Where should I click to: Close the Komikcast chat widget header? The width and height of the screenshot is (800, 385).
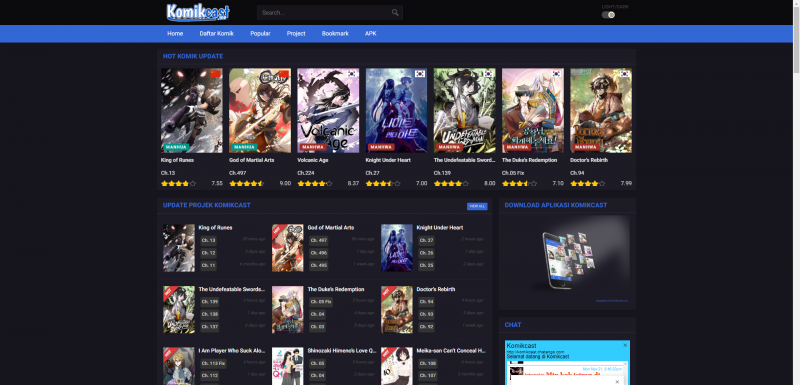(x=625, y=345)
